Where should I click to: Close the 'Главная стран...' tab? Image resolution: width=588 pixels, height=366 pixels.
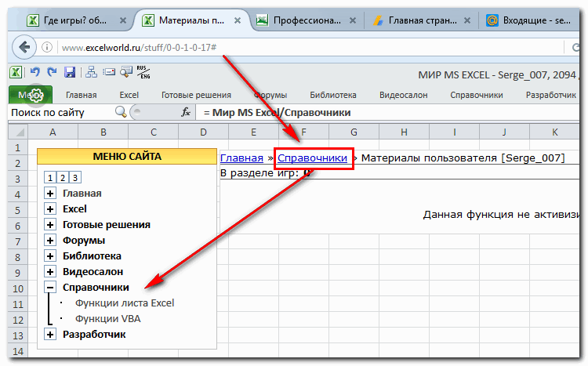[x=467, y=20]
